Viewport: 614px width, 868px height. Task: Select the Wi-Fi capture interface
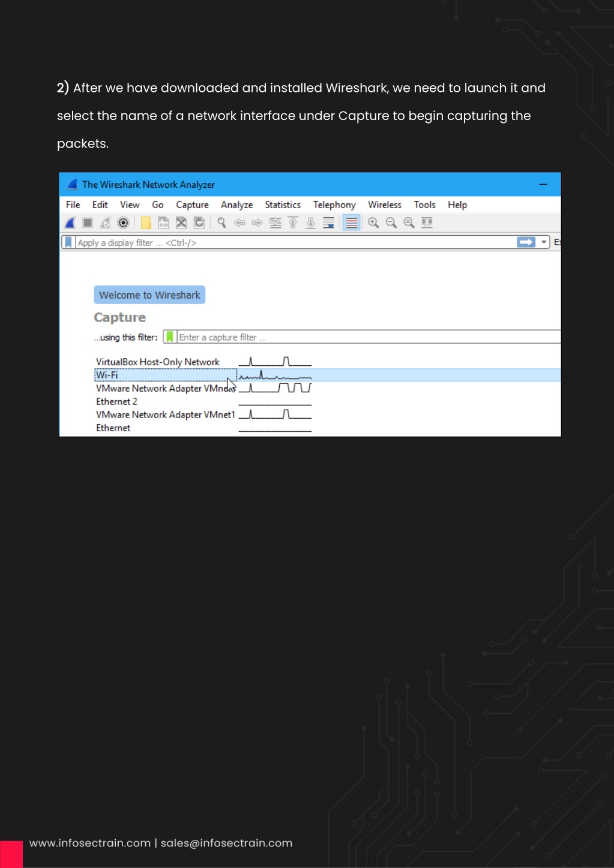(328, 375)
